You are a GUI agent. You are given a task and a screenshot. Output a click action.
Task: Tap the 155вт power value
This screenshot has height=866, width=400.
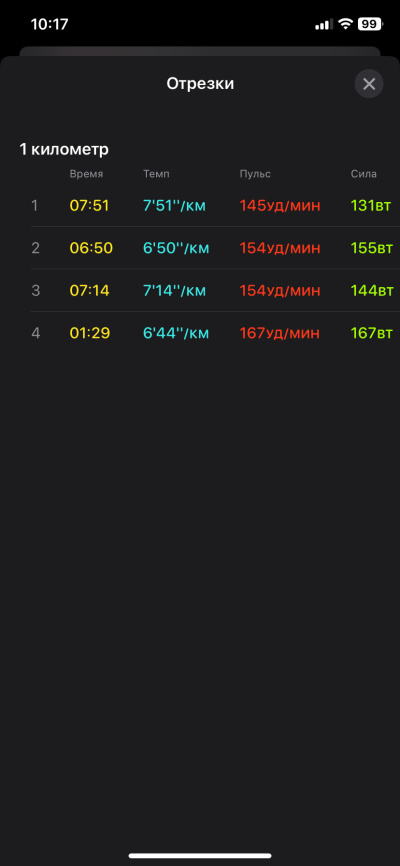(372, 248)
